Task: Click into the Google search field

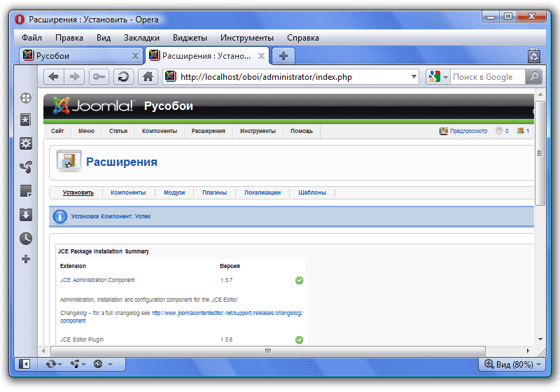Action: click(486, 77)
